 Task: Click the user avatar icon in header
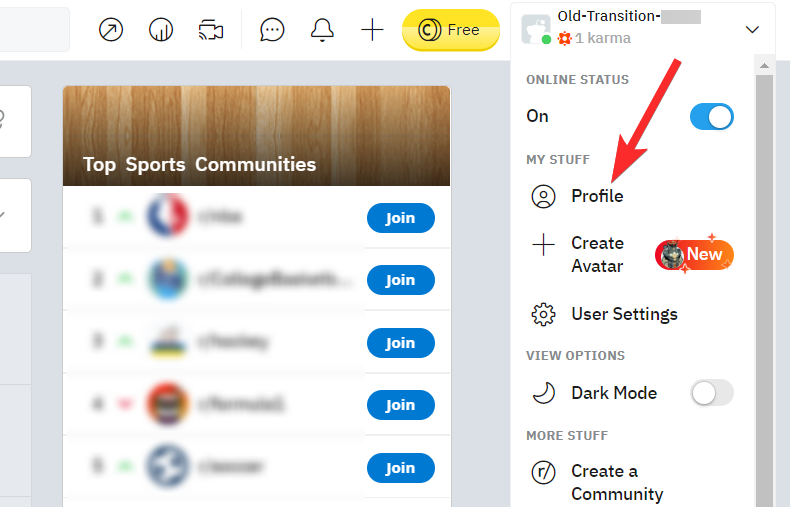coord(536,29)
